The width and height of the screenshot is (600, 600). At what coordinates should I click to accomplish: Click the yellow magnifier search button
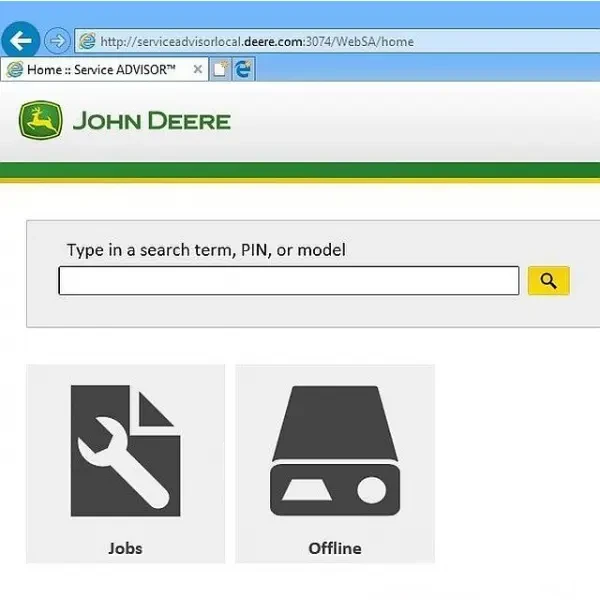[x=549, y=281]
